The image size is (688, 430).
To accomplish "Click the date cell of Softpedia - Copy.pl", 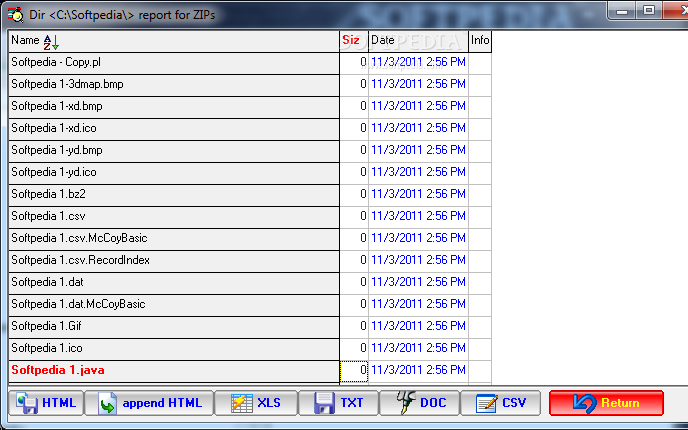I will coord(418,63).
